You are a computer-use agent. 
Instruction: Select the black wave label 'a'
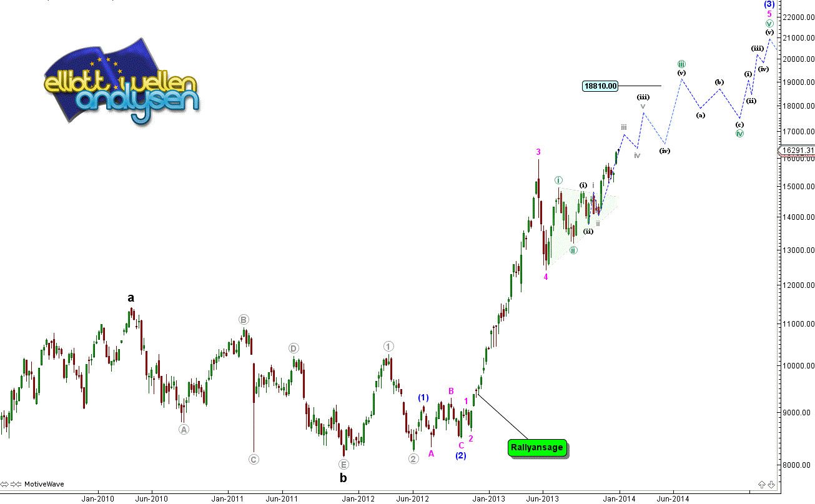click(131, 298)
